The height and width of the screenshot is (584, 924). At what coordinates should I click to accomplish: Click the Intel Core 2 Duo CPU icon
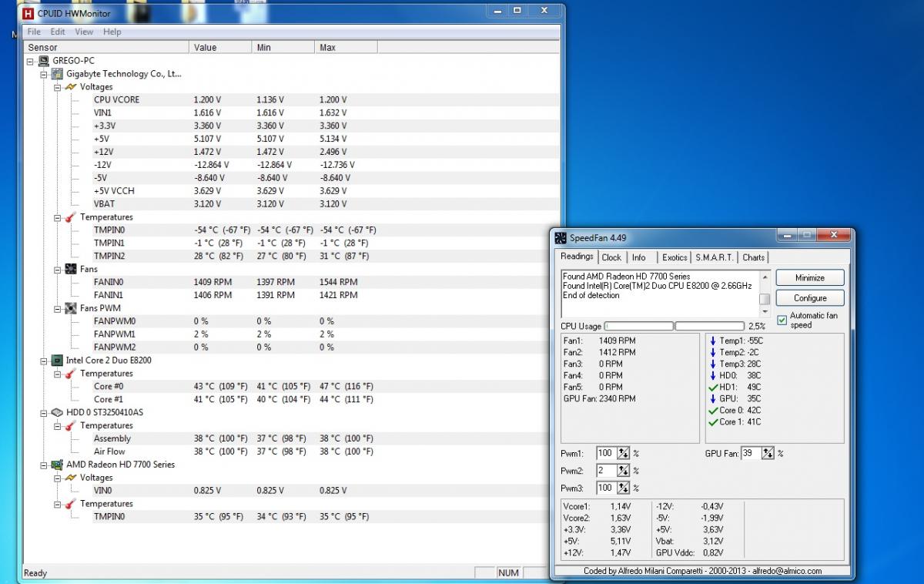(57, 361)
